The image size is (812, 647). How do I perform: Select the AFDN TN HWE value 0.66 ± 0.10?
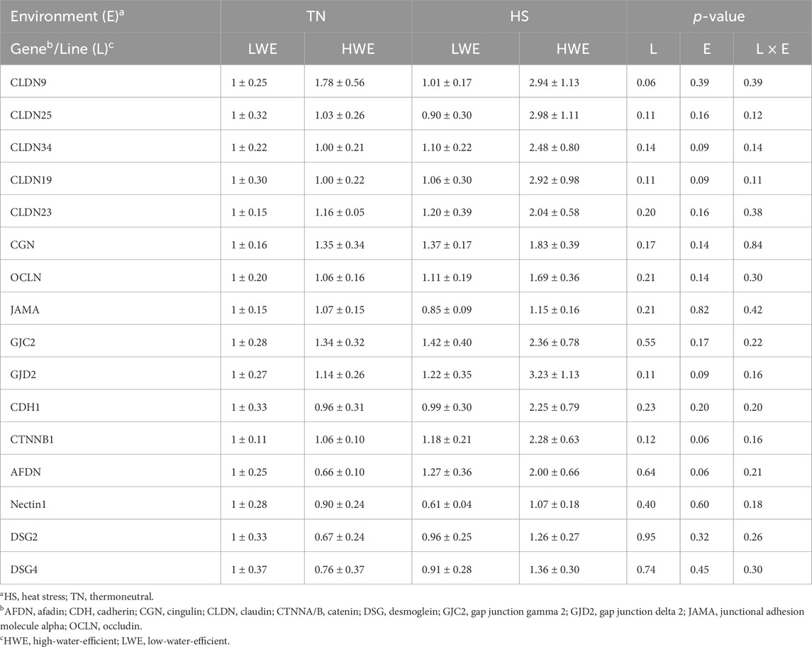[340, 472]
